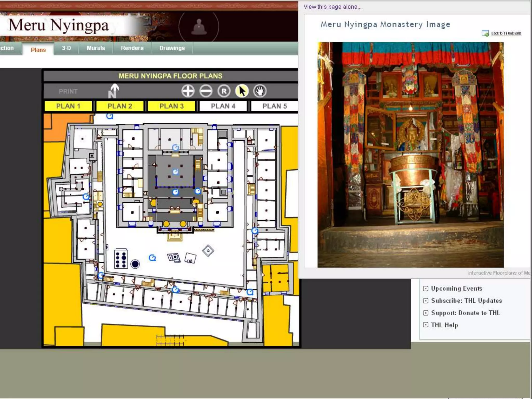The height and width of the screenshot is (399, 532).
Task: Toggle PLAN 1 floor layer
Action: pyautogui.click(x=68, y=106)
